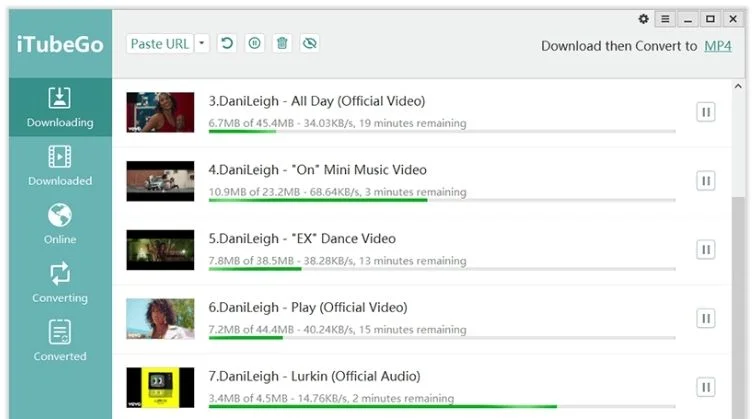
Task: Click status "6.7MB of 45.4MB - 34.03KB/s, 19 minutes remaining"
Action: 337,123
